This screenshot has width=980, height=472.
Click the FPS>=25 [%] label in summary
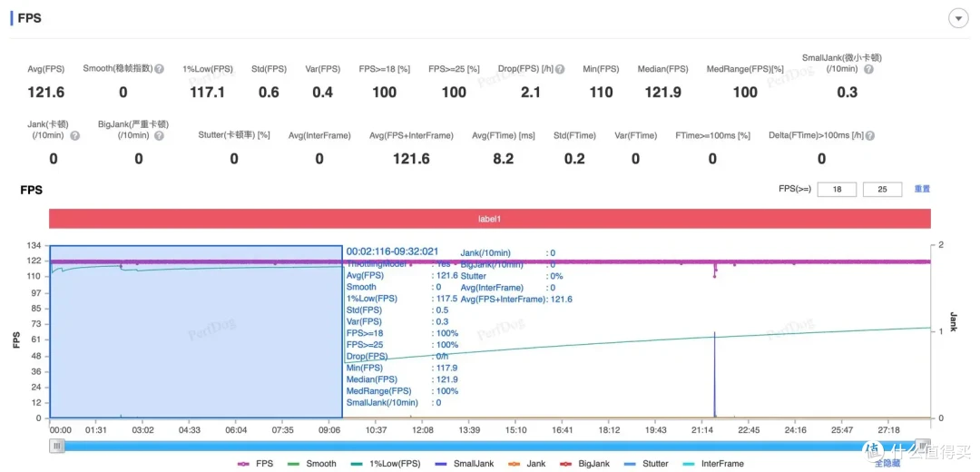[454, 69]
